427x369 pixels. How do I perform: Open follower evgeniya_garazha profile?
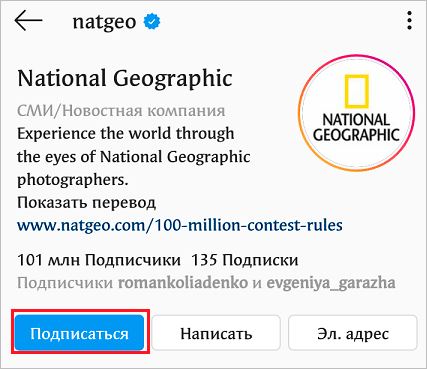(x=331, y=283)
